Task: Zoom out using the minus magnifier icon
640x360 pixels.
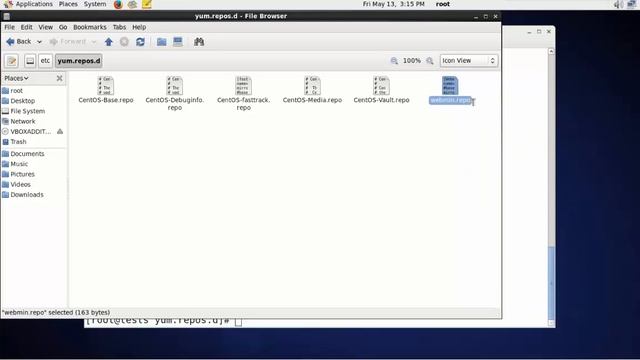Action: (x=394, y=61)
